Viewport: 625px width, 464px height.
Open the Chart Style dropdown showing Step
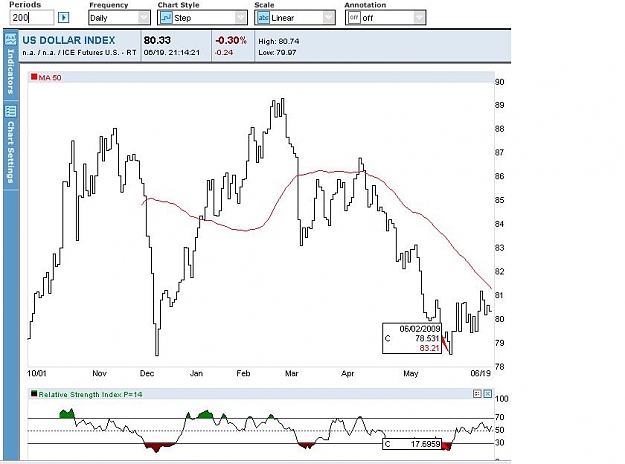202,18
